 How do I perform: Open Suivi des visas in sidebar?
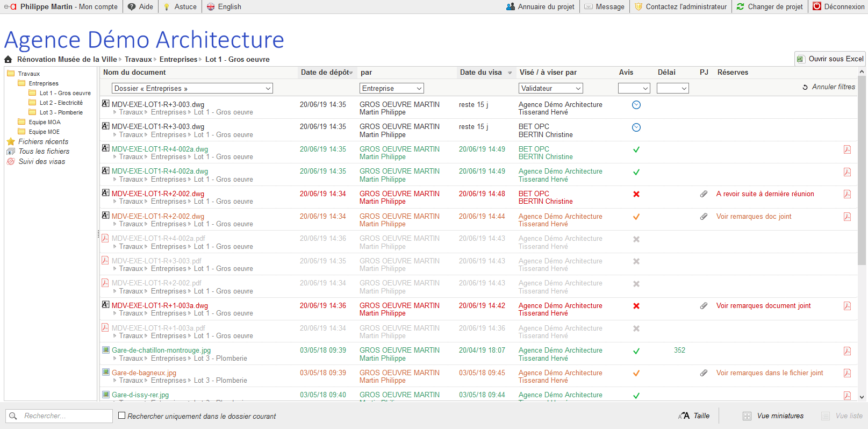pyautogui.click(x=41, y=162)
